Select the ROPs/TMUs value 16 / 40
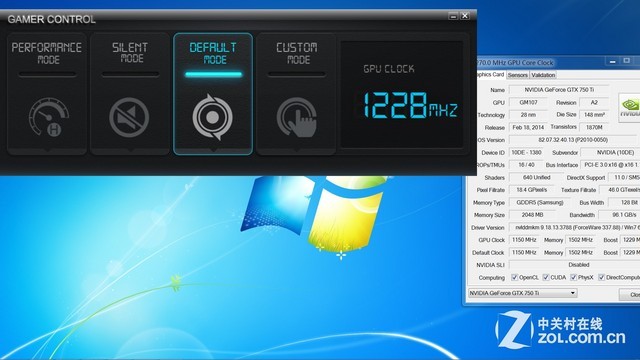 [527, 165]
